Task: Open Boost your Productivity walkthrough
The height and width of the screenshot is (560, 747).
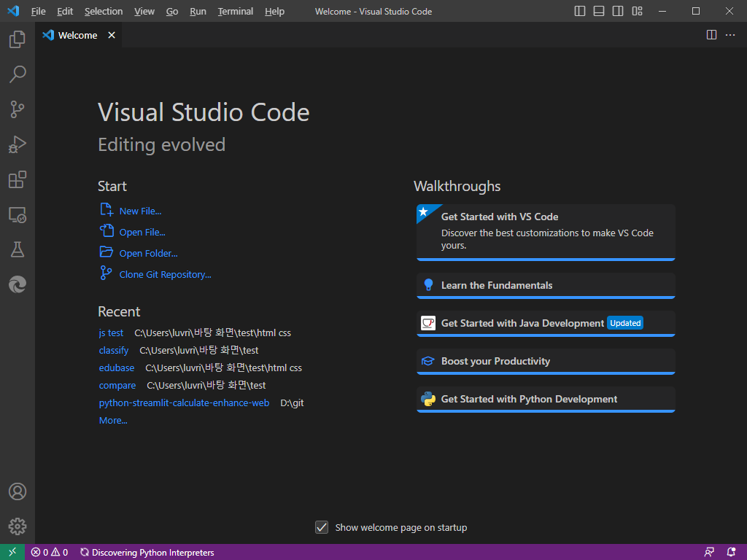Action: point(546,362)
